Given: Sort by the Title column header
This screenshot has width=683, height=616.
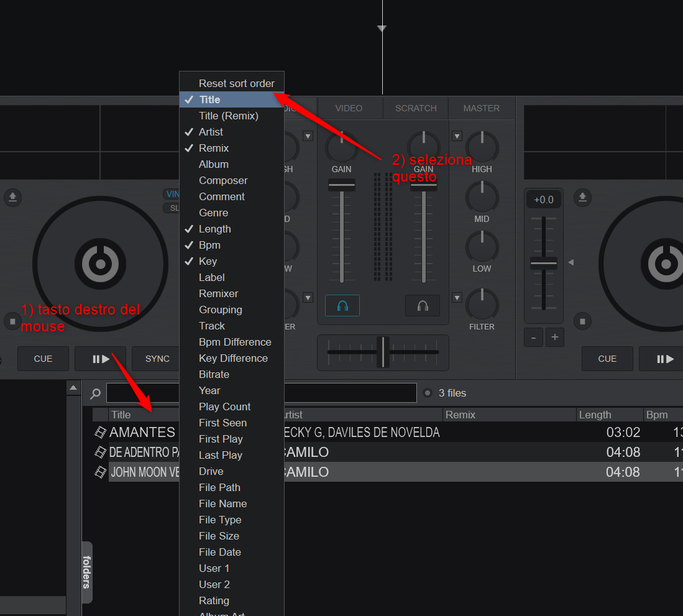Looking at the screenshot, I should [x=144, y=415].
